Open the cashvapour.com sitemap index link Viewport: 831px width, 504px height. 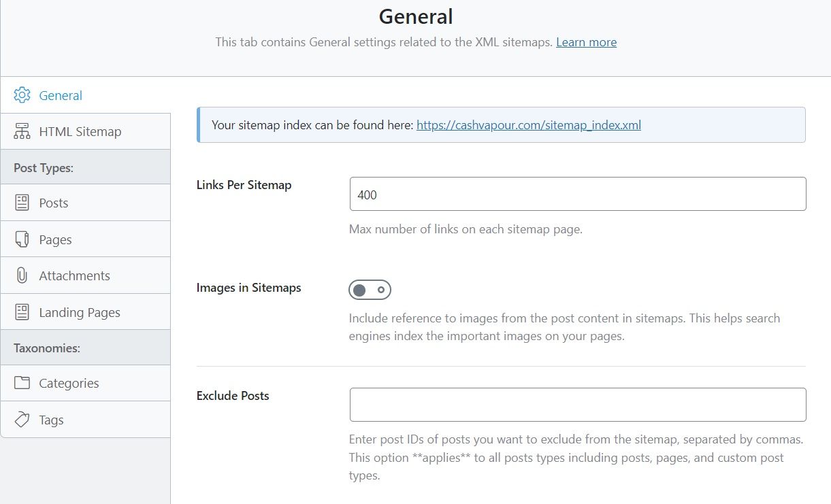tap(528, 125)
